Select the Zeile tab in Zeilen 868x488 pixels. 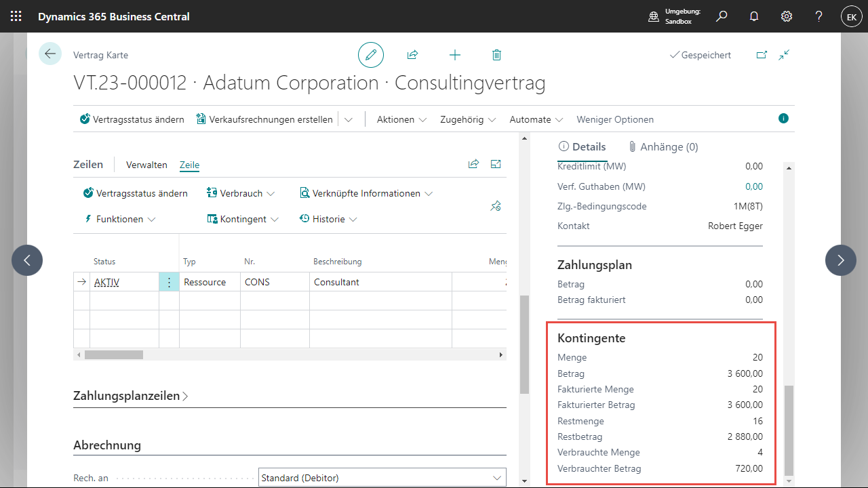click(189, 165)
